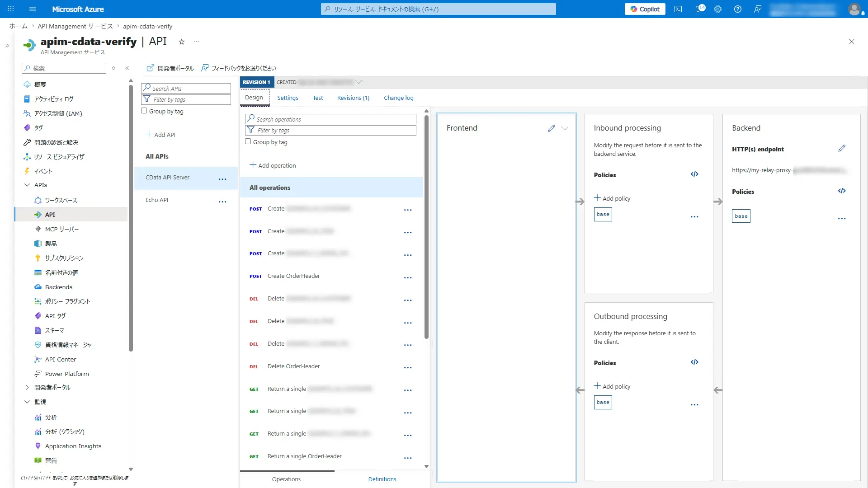
Task: Switch to the Design tab
Action: tap(254, 98)
